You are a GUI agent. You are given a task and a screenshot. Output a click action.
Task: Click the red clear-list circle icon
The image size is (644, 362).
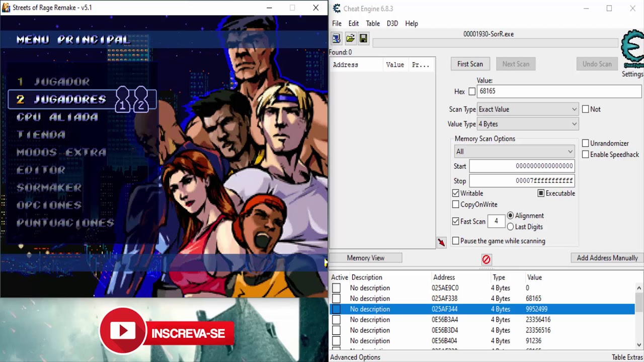tap(486, 259)
